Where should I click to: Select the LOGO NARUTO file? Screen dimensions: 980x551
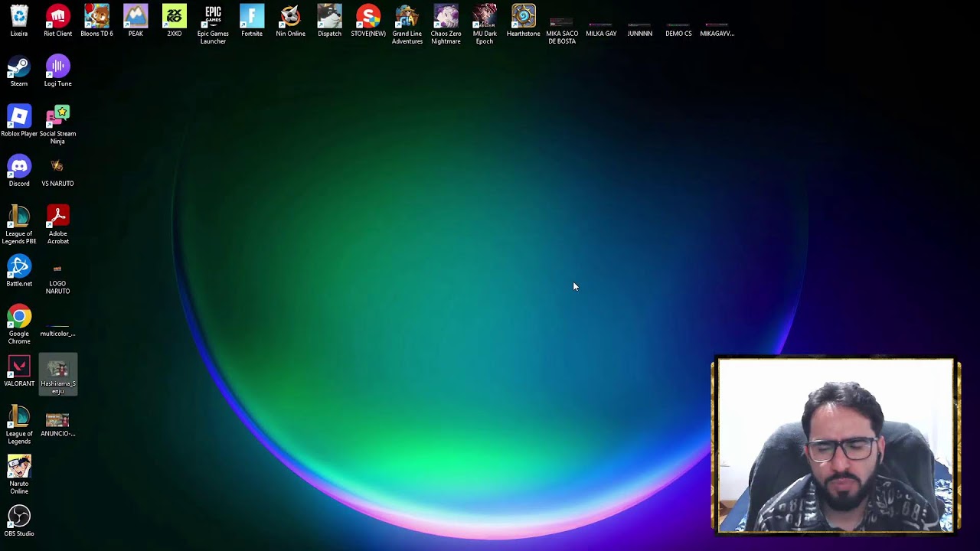58,279
